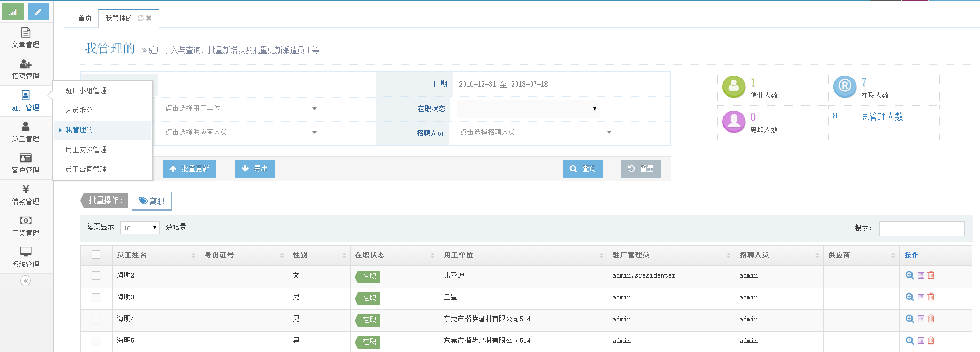
Task: Open 在职状态 select dropdown
Action: pyautogui.click(x=528, y=109)
